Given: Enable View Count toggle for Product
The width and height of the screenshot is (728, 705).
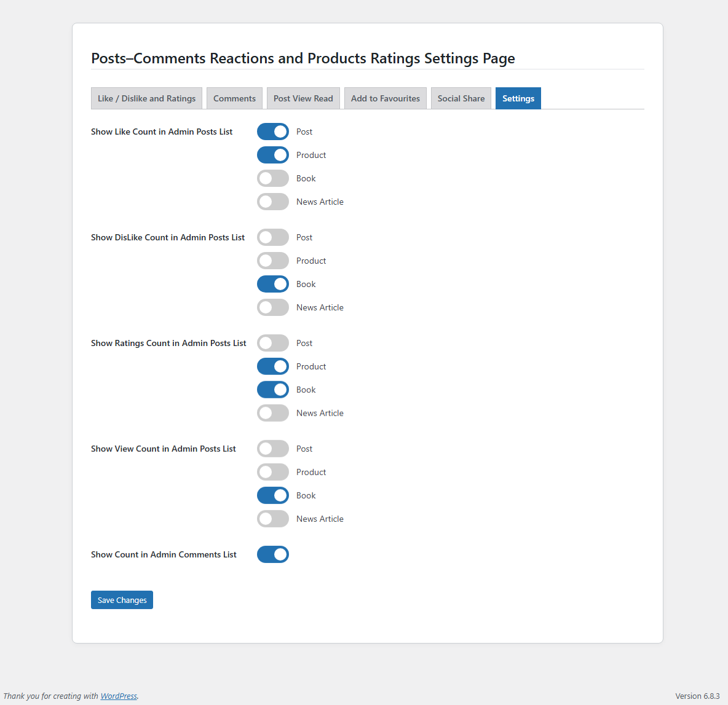Looking at the screenshot, I should (x=272, y=472).
